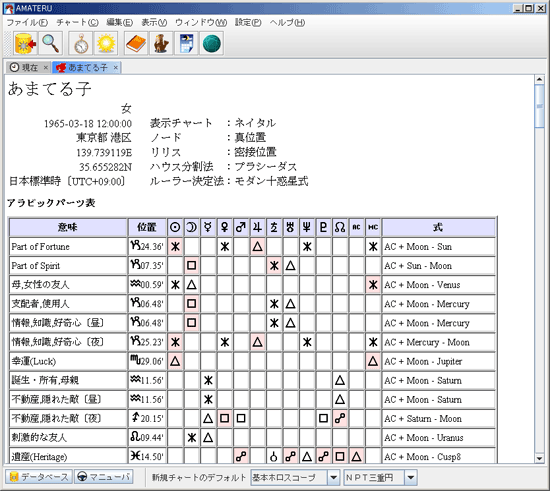Click the Neptune symbol column header
550x491 pixels.
click(x=307, y=227)
